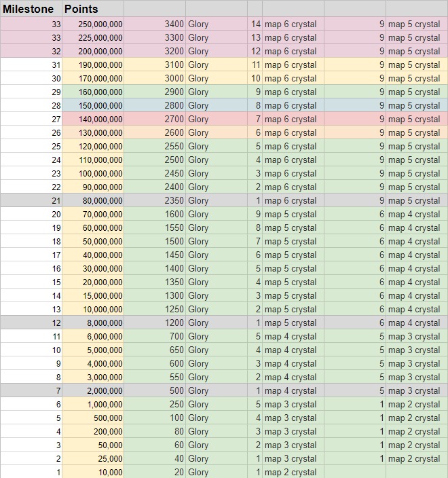Select the 225,000,000 points cell
This screenshot has width=448, height=478.
(x=93, y=37)
